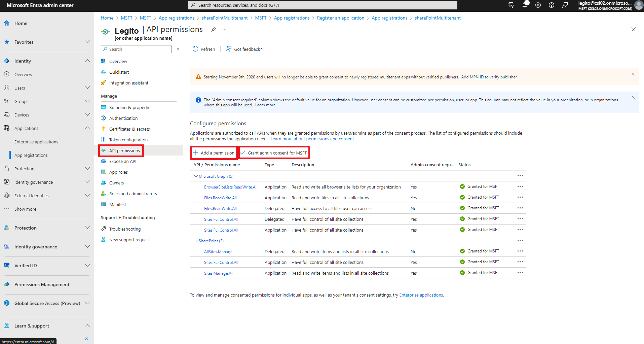Image resolution: width=644 pixels, height=344 pixels.
Task: Click the app menu Search box
Action: point(136,49)
